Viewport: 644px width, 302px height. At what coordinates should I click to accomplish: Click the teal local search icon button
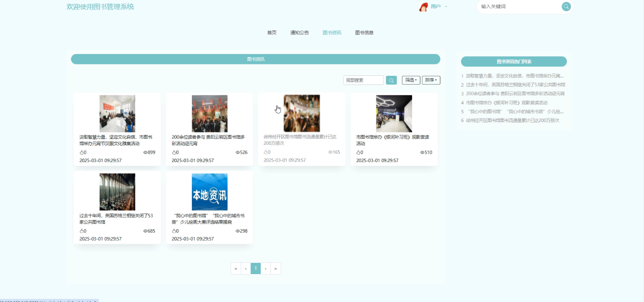pos(391,80)
